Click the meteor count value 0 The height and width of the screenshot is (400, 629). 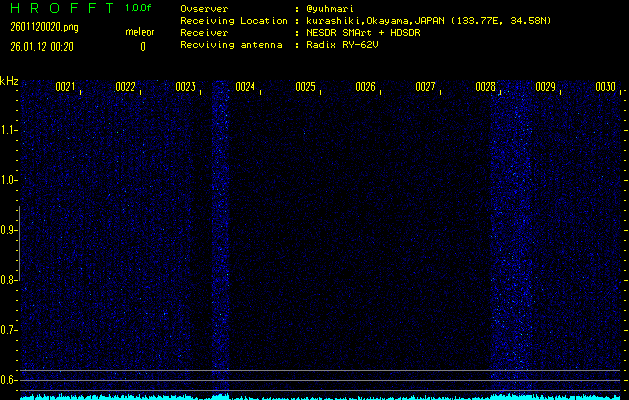[x=143, y=47]
